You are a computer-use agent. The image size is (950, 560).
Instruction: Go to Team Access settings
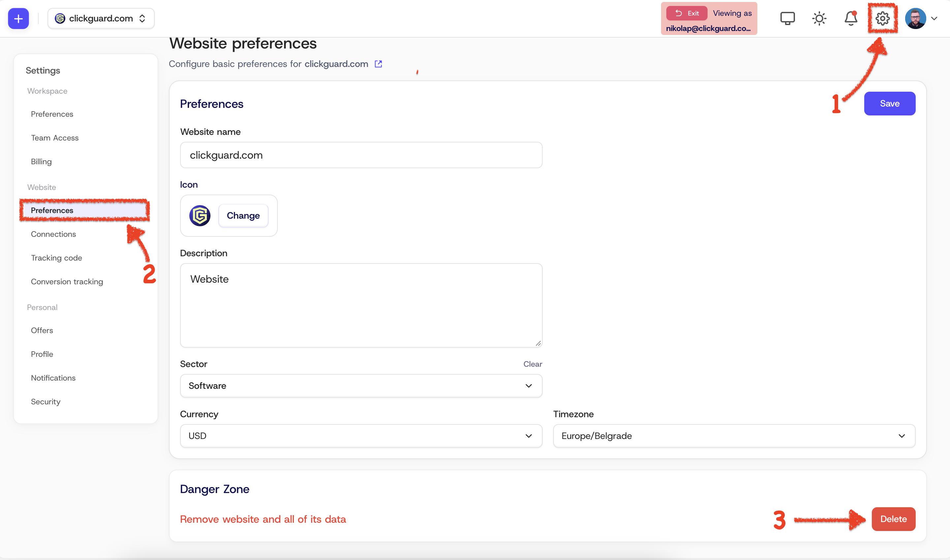(x=55, y=138)
